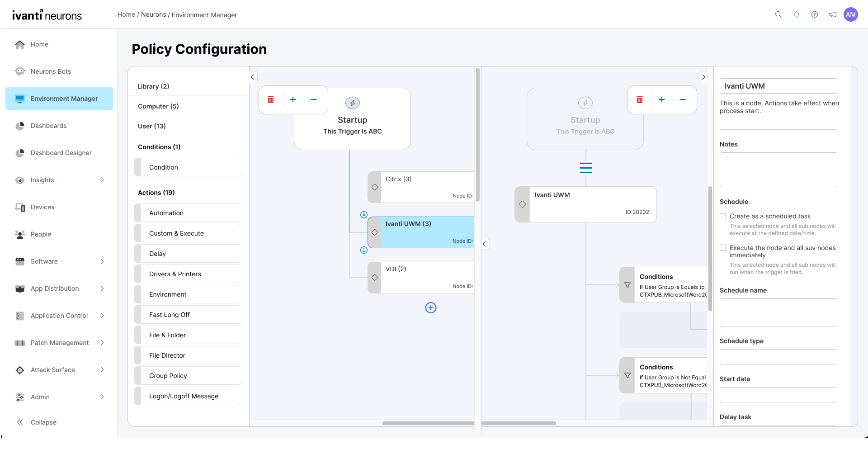Open the Schedule type field
This screenshot has width=868, height=463.
point(778,357)
